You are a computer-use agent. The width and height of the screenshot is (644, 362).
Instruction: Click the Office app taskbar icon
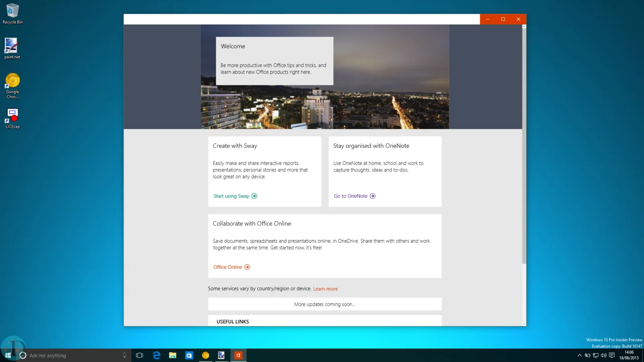click(238, 355)
